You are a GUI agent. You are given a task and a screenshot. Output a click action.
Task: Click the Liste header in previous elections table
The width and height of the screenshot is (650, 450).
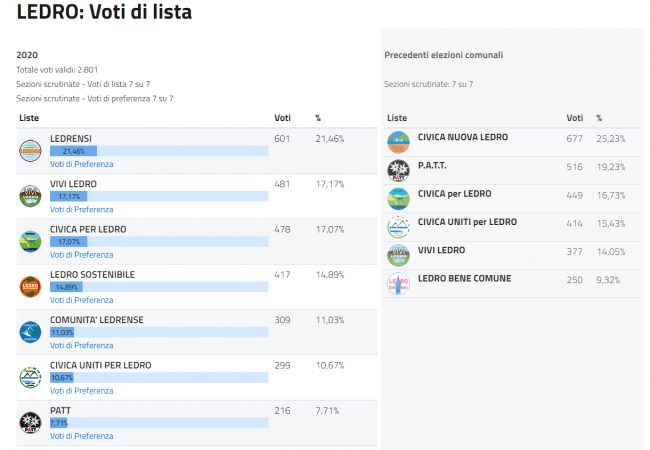click(x=397, y=118)
